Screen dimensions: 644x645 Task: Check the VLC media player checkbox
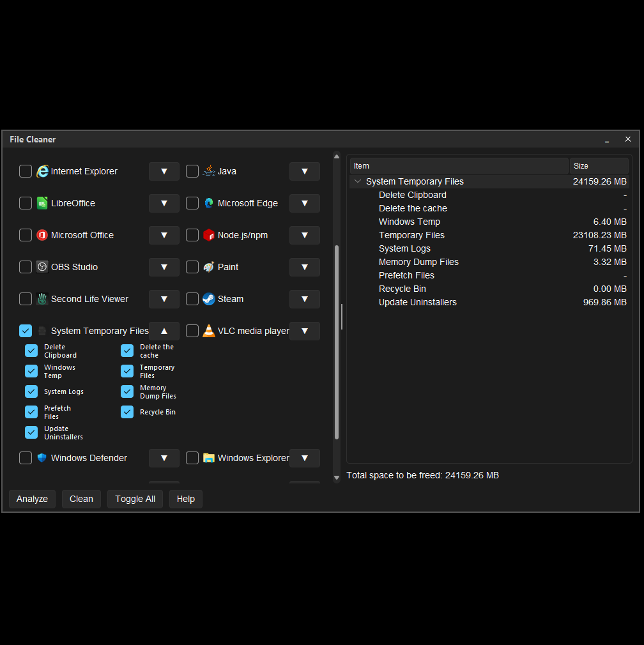coord(192,331)
